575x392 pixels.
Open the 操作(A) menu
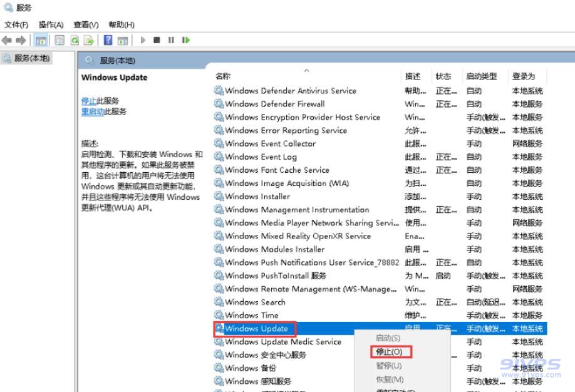click(51, 24)
